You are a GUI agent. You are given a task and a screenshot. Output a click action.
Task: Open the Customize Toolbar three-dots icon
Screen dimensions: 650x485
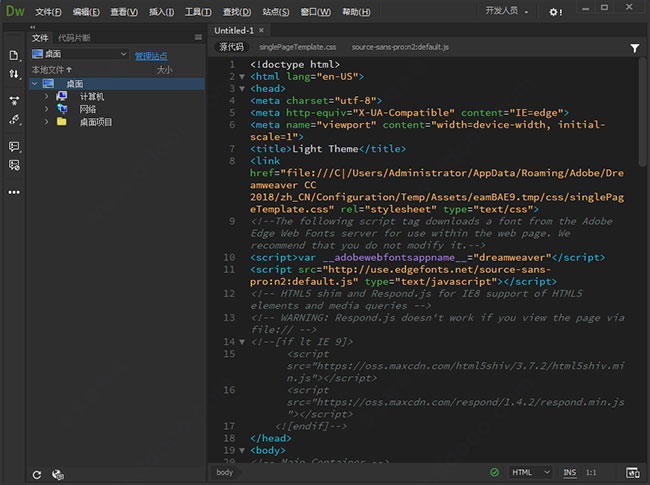click(14, 191)
